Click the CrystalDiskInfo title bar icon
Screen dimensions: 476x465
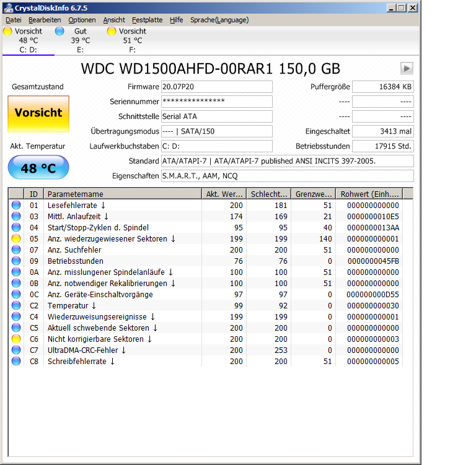click(8, 8)
